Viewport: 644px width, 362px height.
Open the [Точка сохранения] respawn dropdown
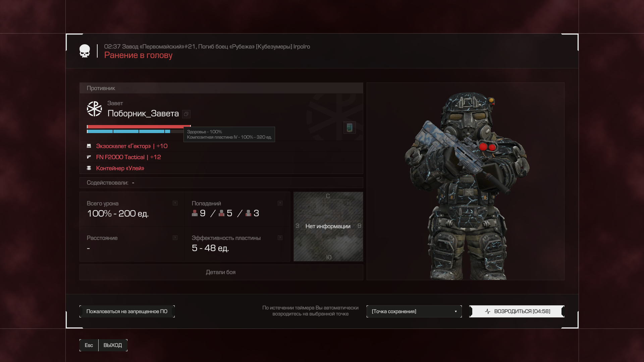(414, 311)
